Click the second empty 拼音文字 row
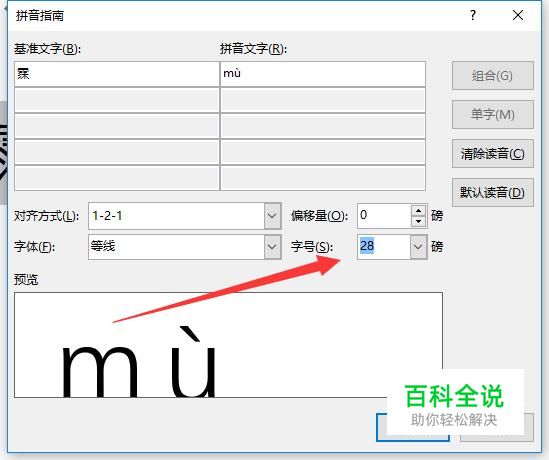This screenshot has height=460, width=549. pos(323,100)
